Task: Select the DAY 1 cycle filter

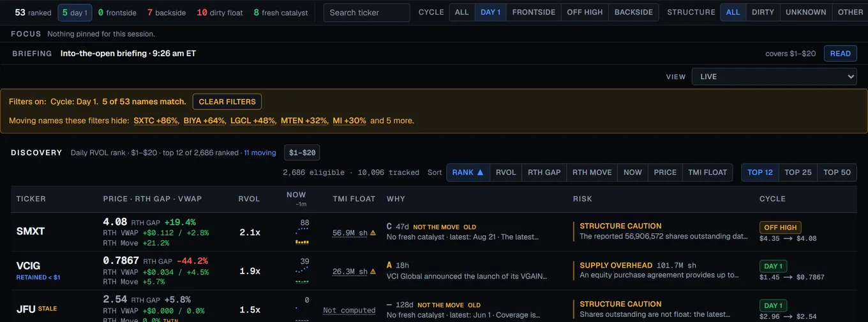Action: click(x=491, y=12)
